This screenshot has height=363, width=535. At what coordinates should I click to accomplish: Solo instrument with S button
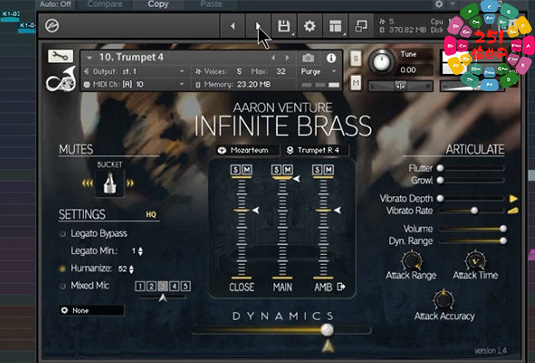(356, 58)
